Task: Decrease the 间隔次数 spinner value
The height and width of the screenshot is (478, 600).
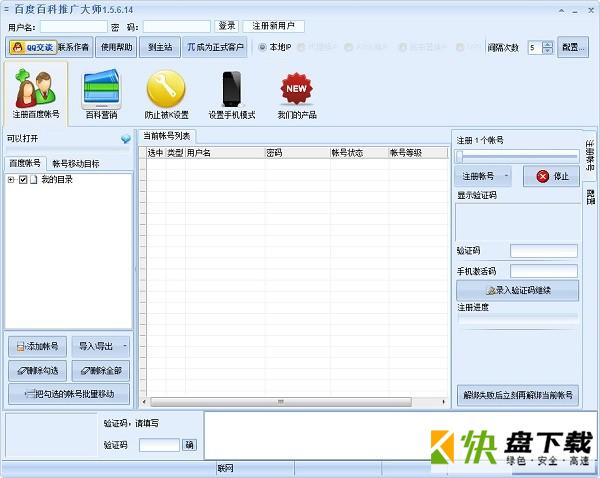Action: coord(548,51)
